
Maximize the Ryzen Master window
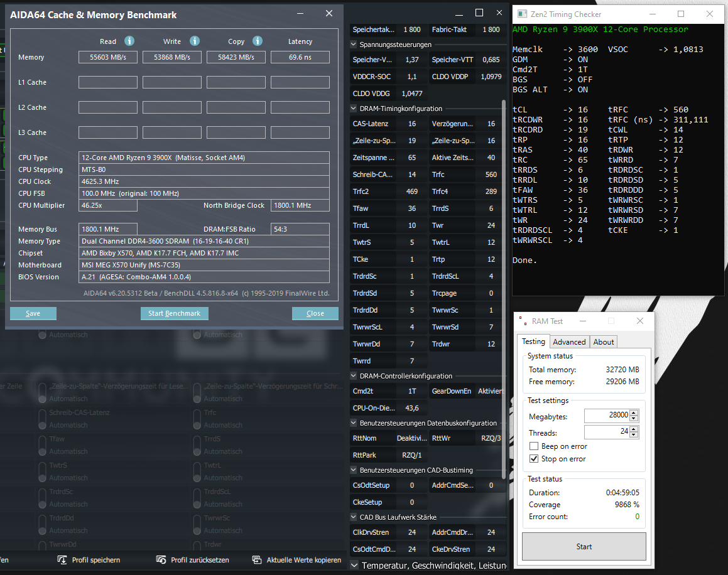click(479, 13)
